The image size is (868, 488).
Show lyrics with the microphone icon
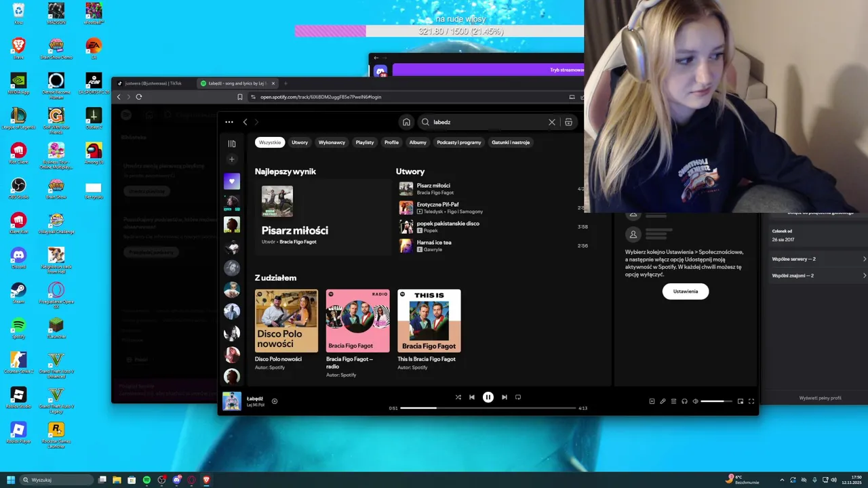tap(663, 401)
